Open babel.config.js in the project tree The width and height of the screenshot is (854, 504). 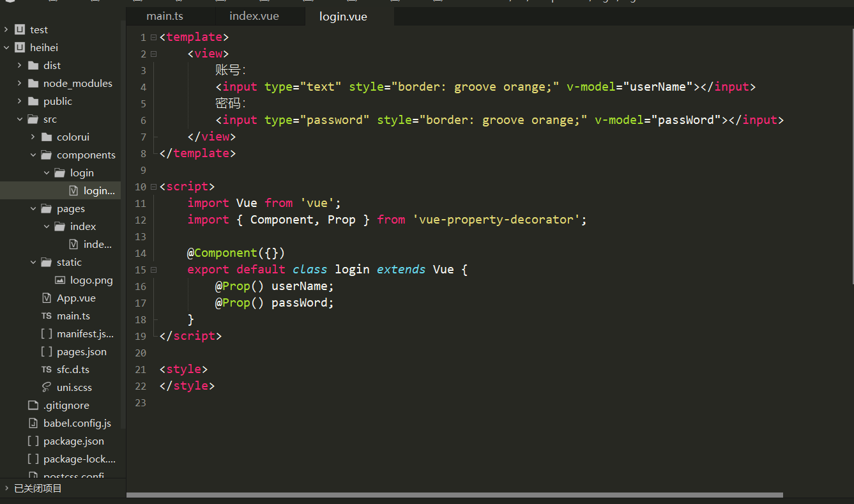point(77,424)
